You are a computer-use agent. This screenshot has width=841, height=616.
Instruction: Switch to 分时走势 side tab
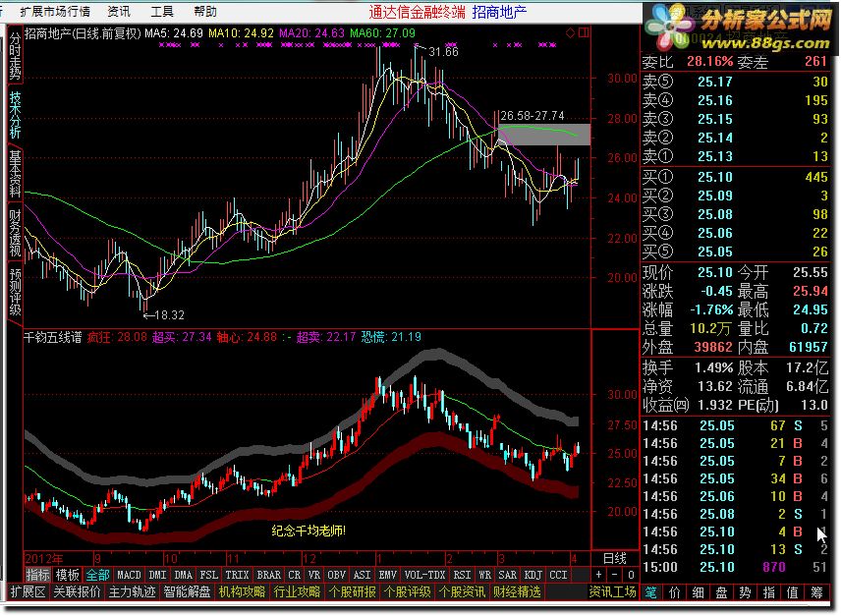tap(15, 55)
